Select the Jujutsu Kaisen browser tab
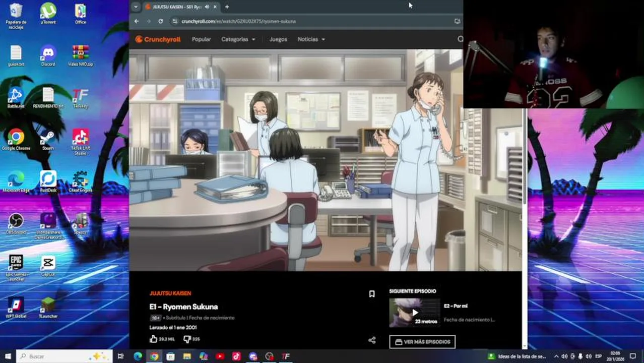 (x=181, y=7)
